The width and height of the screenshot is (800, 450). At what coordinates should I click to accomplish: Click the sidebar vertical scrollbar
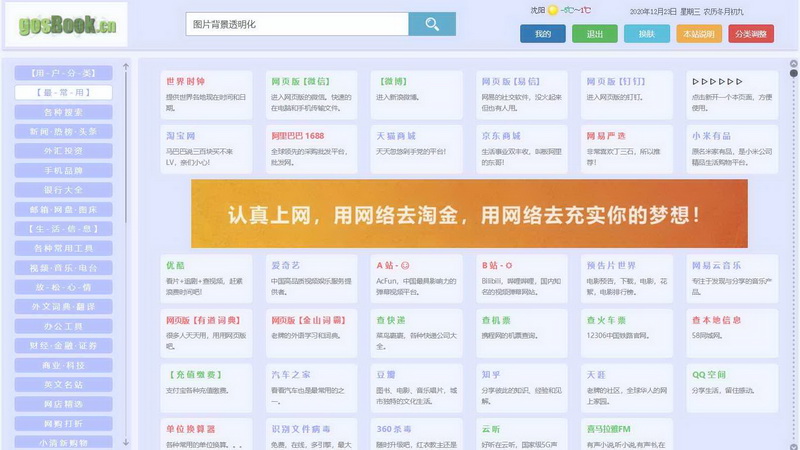(126, 150)
